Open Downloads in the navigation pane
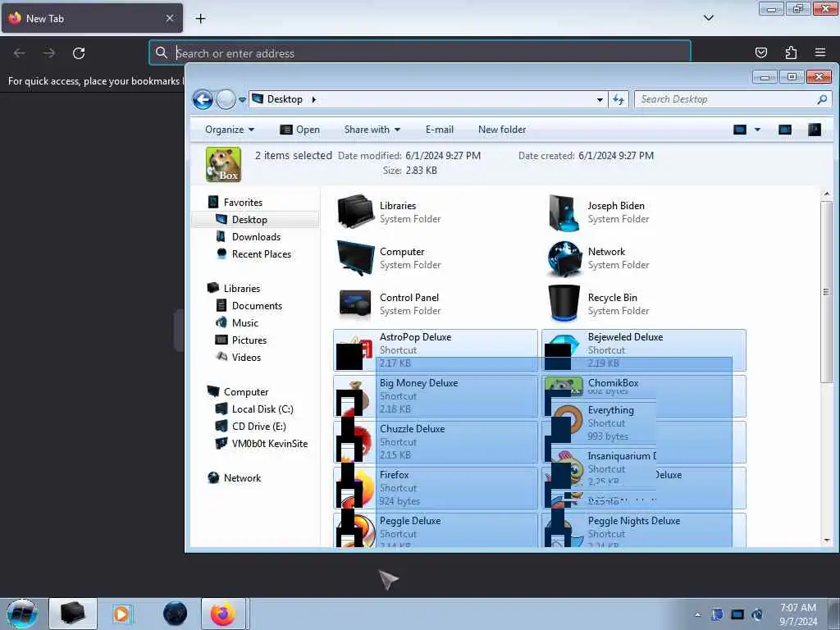Viewport: 840px width, 630px height. pos(256,237)
